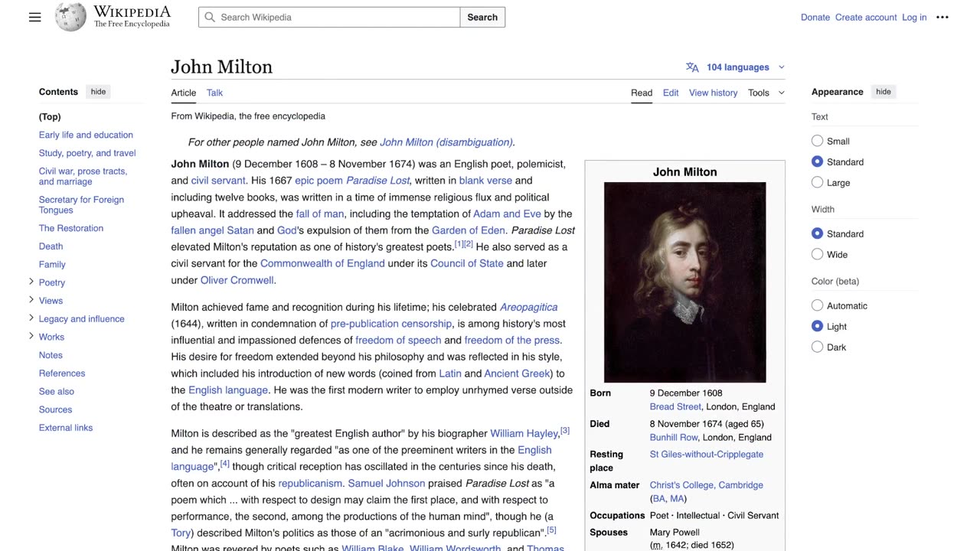Go to See also section
This screenshot has width=980, height=551.
click(x=57, y=391)
